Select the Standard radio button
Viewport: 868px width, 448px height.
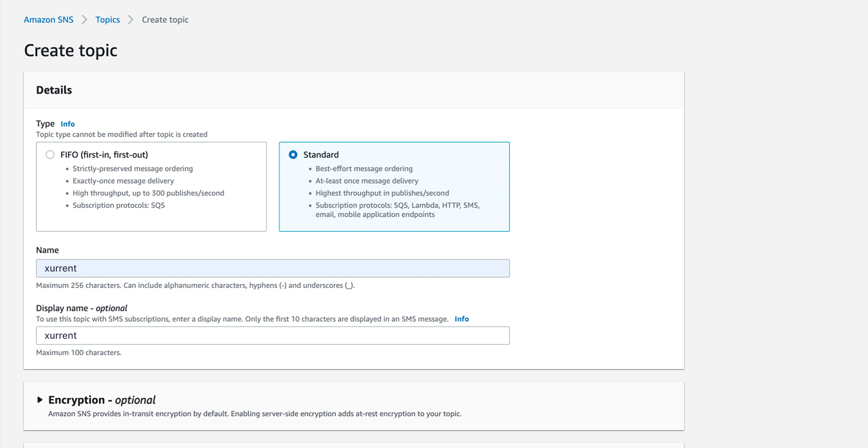click(293, 155)
